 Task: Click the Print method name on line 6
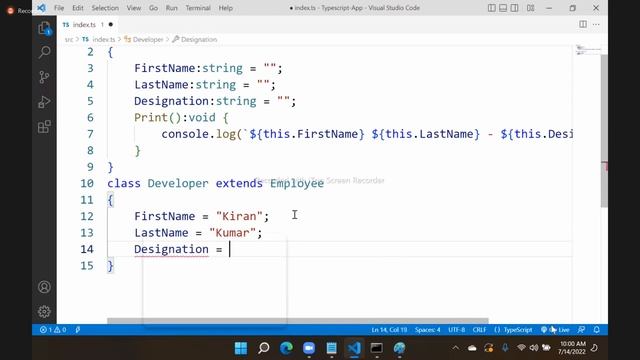[x=151, y=118]
